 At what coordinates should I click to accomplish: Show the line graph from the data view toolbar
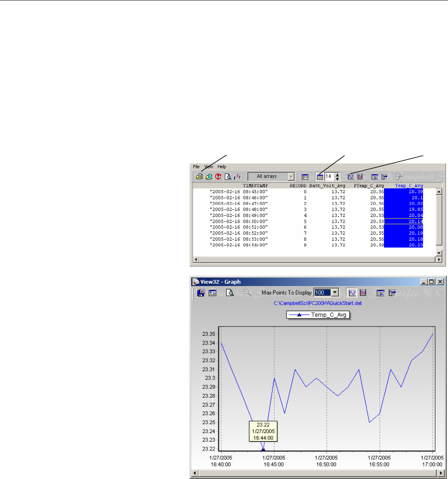pos(351,177)
